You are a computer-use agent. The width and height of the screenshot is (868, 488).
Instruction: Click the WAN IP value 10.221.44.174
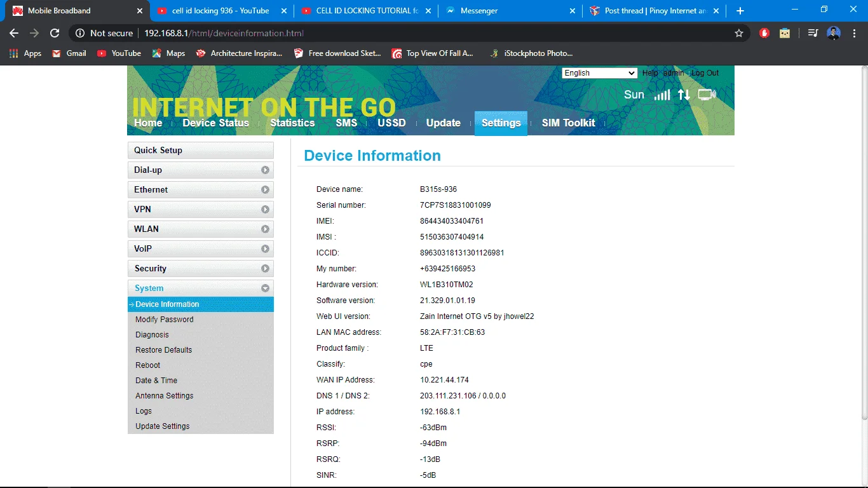pos(444,380)
